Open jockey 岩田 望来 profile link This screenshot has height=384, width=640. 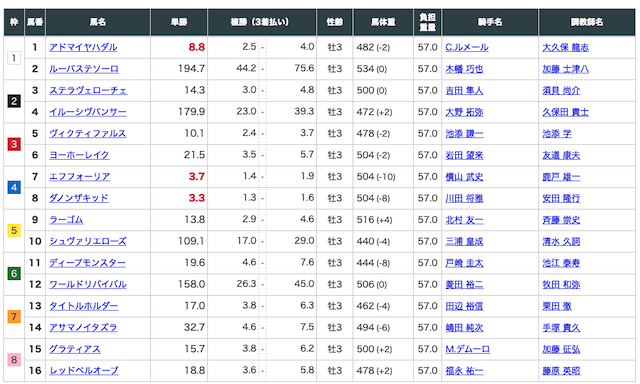pyautogui.click(x=464, y=155)
